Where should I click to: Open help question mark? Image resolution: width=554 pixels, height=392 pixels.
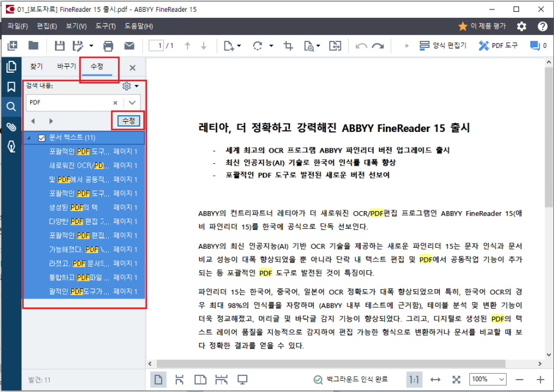coord(542,27)
